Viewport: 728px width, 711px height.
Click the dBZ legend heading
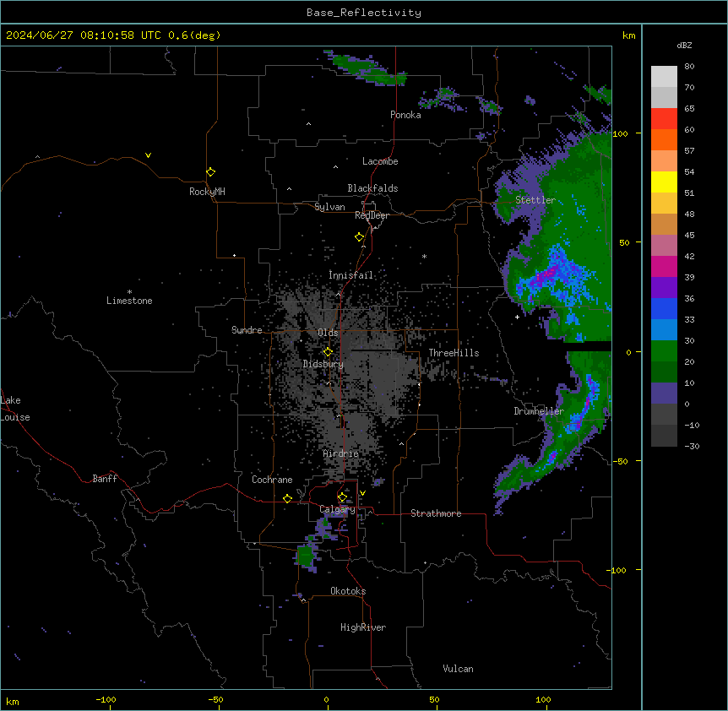click(x=684, y=45)
